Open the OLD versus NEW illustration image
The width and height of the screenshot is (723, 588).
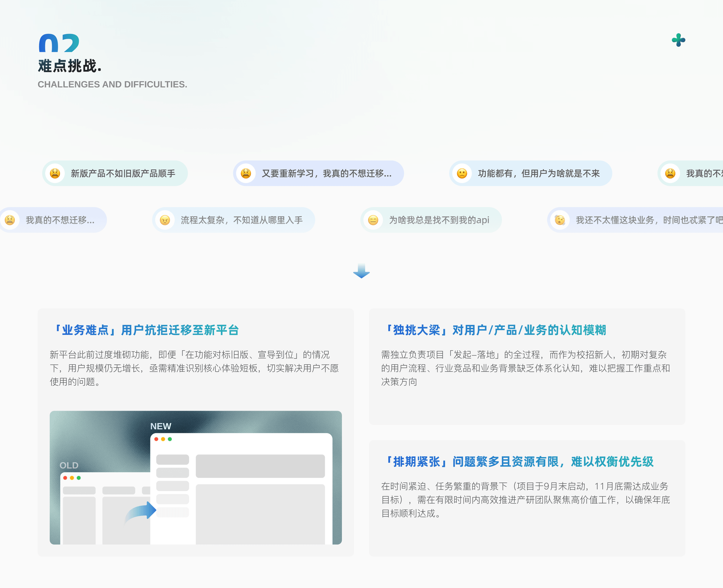click(196, 477)
